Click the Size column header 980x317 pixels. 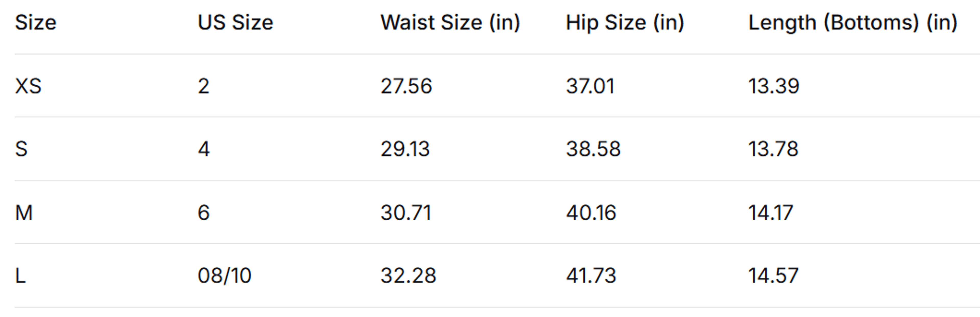coord(36,22)
